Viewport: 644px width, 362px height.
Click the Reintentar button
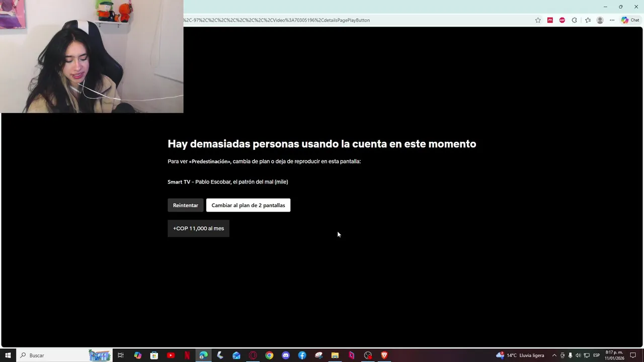pyautogui.click(x=185, y=205)
